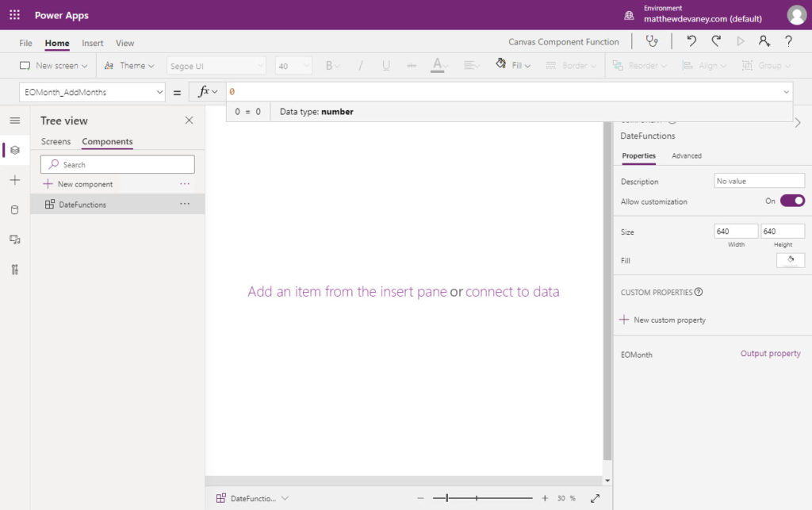
Task: Open Advanced tools icon in sidebar
Action: coord(15,269)
